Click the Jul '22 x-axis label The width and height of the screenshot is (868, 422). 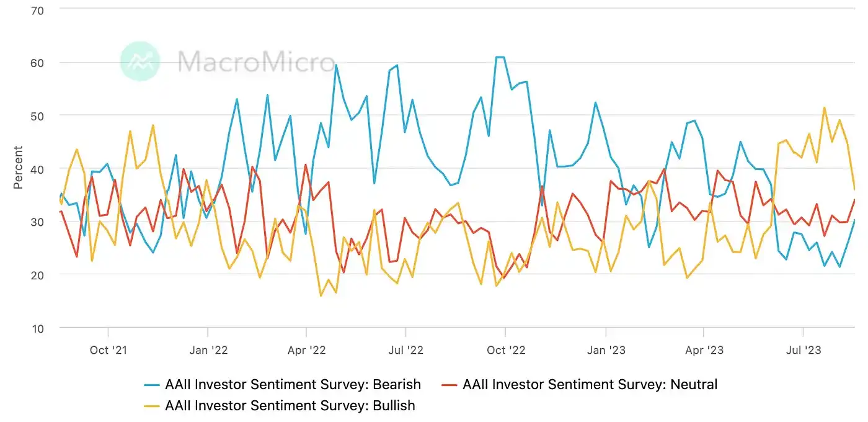[405, 350]
